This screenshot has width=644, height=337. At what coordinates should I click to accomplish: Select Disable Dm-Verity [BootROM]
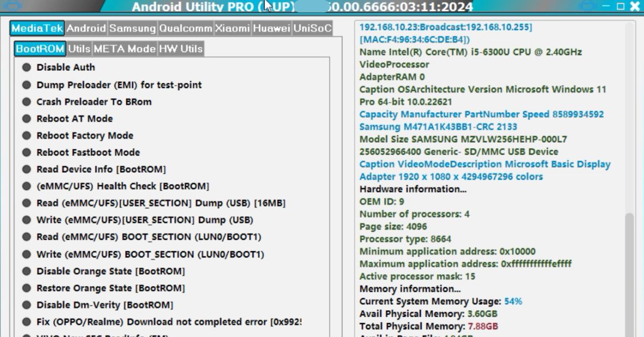98,305
